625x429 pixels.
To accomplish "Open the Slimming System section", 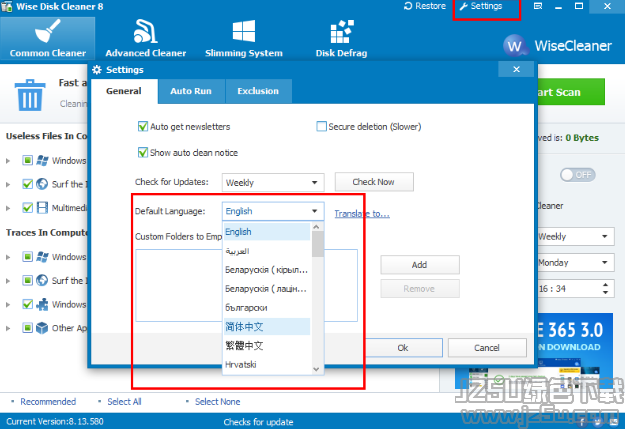I will click(x=244, y=39).
